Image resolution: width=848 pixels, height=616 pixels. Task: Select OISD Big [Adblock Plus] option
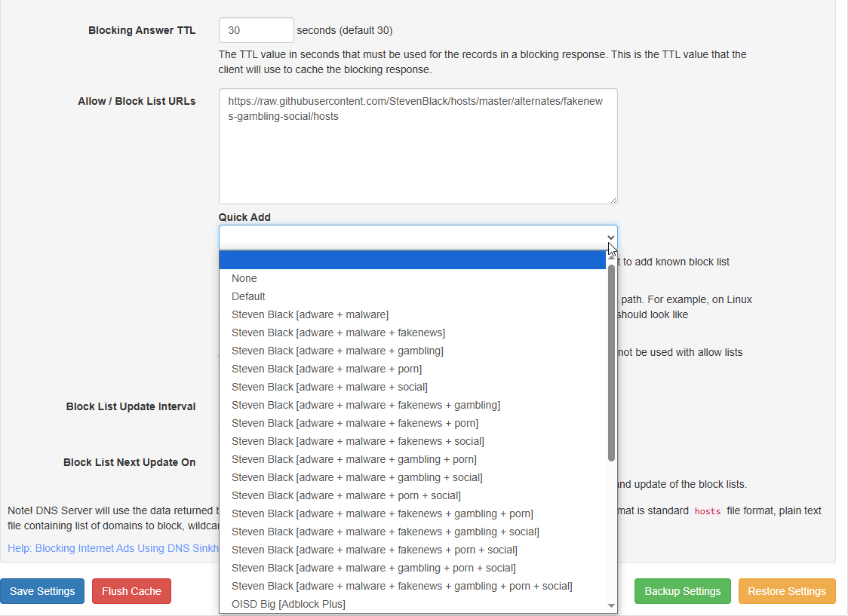coord(413,604)
